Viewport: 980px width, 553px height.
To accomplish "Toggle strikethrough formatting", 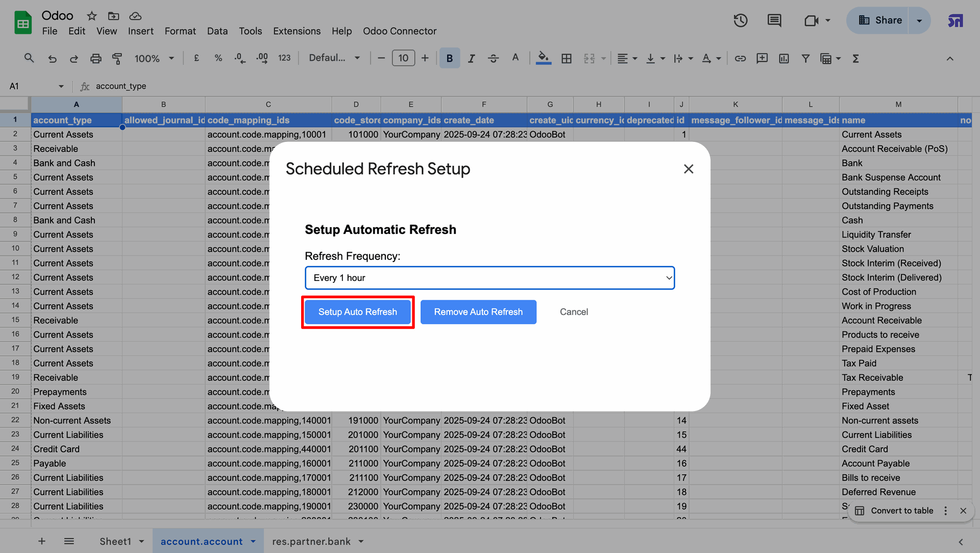I will pos(493,58).
